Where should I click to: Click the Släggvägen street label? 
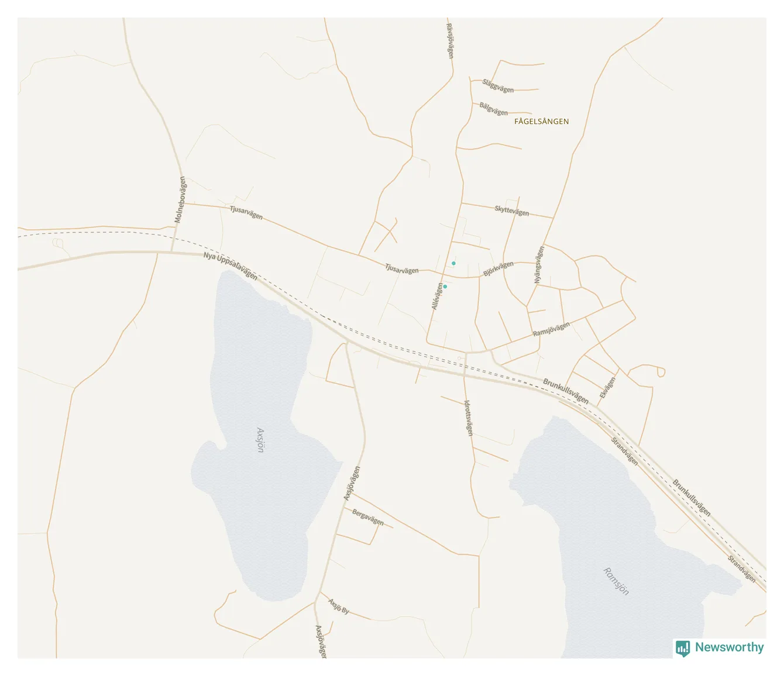tap(498, 86)
